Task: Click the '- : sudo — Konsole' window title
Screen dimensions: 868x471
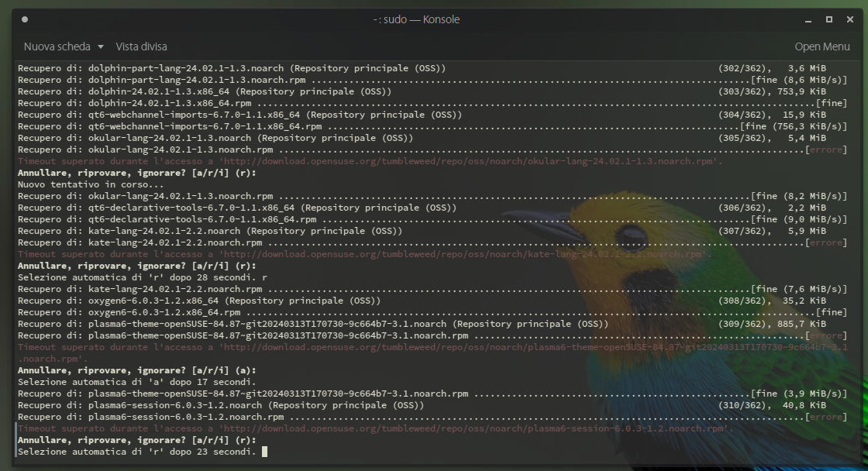Action: [x=416, y=19]
